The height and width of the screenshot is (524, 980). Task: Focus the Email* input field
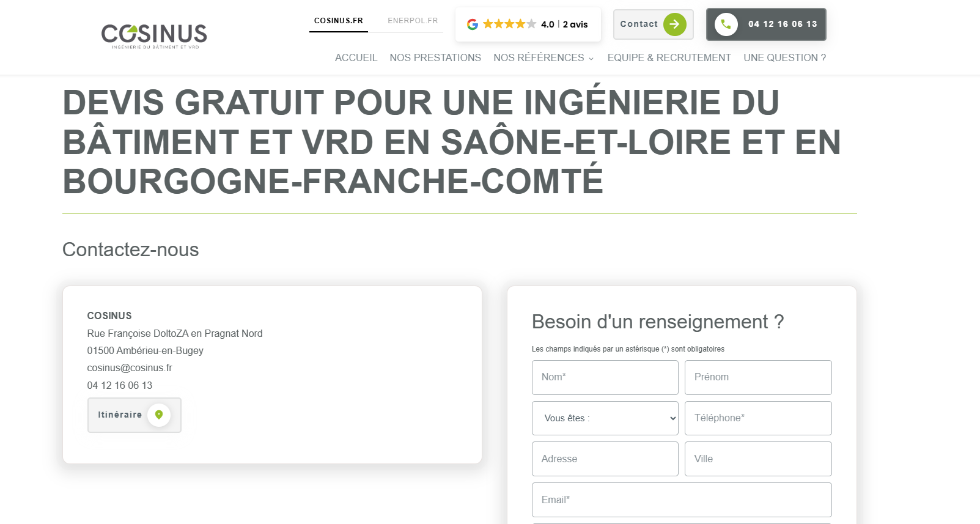pos(682,500)
